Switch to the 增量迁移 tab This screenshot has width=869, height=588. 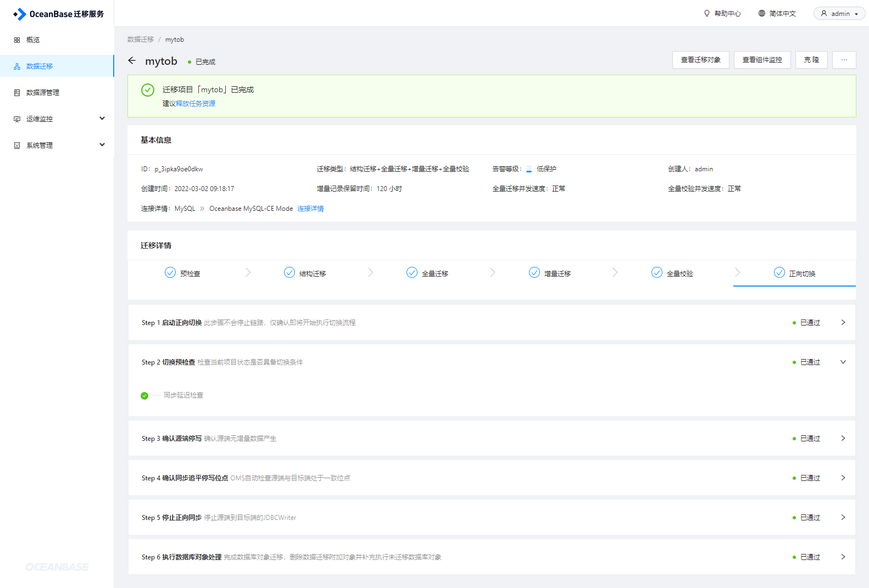(x=550, y=273)
